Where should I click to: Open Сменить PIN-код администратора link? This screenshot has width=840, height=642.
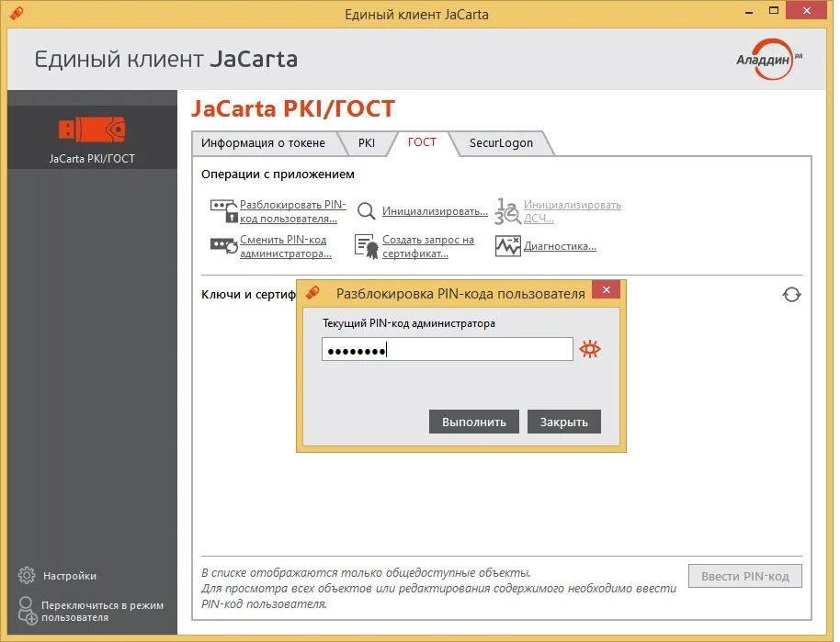pyautogui.click(x=286, y=246)
